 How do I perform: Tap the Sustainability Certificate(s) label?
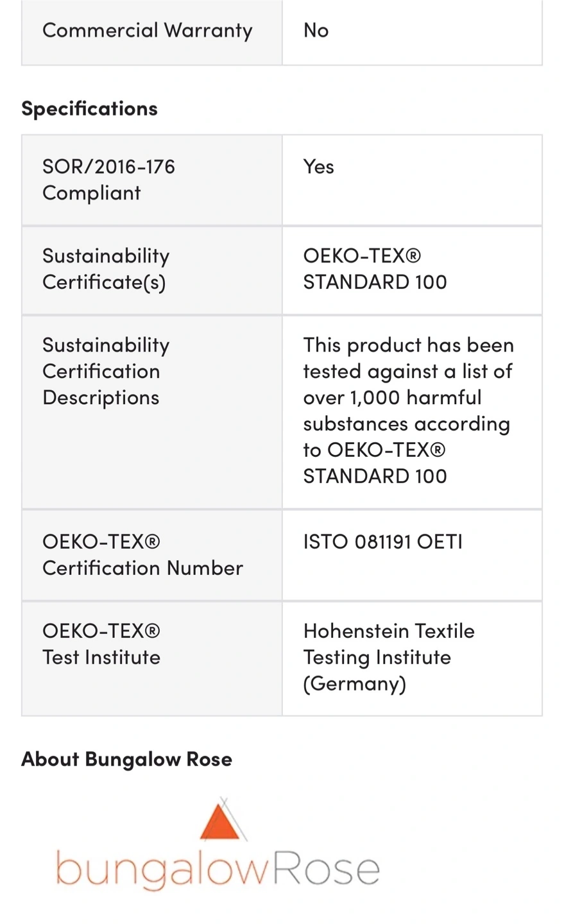pyautogui.click(x=106, y=269)
